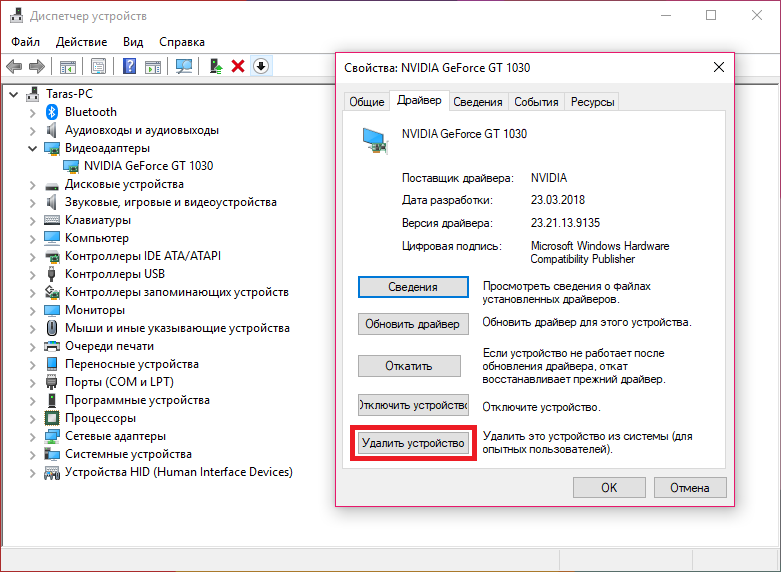Expand Аудиовходы и аудиовыходы
This screenshot has height=572, width=781.
tap(32, 131)
